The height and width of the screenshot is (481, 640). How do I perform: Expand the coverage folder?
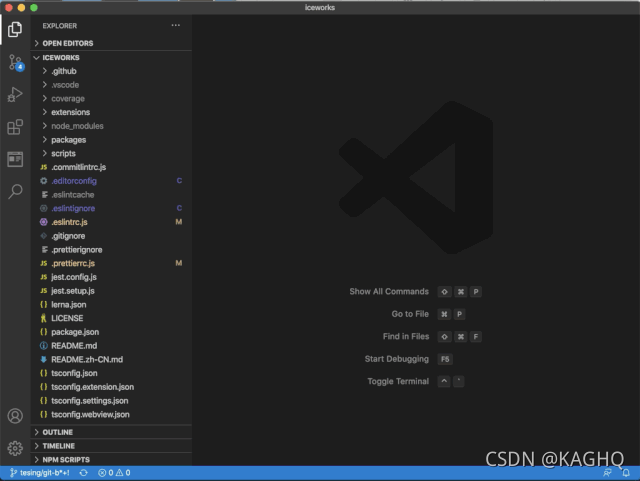(x=111, y=98)
